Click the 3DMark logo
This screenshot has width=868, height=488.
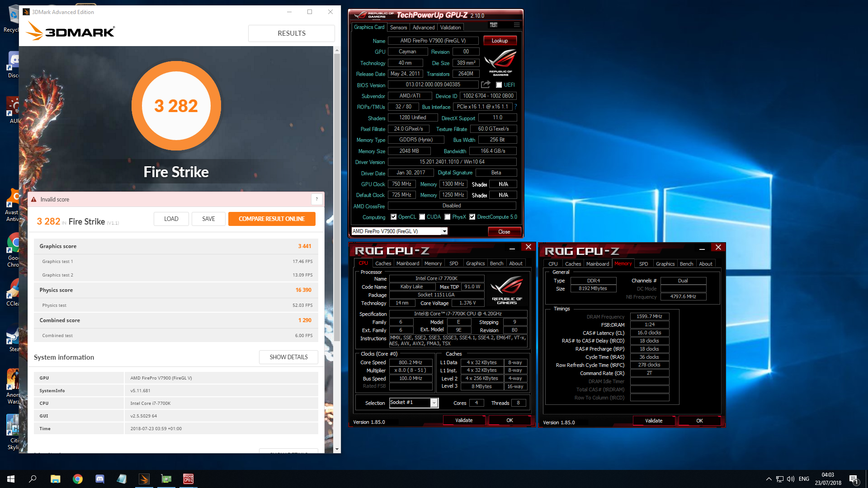70,31
